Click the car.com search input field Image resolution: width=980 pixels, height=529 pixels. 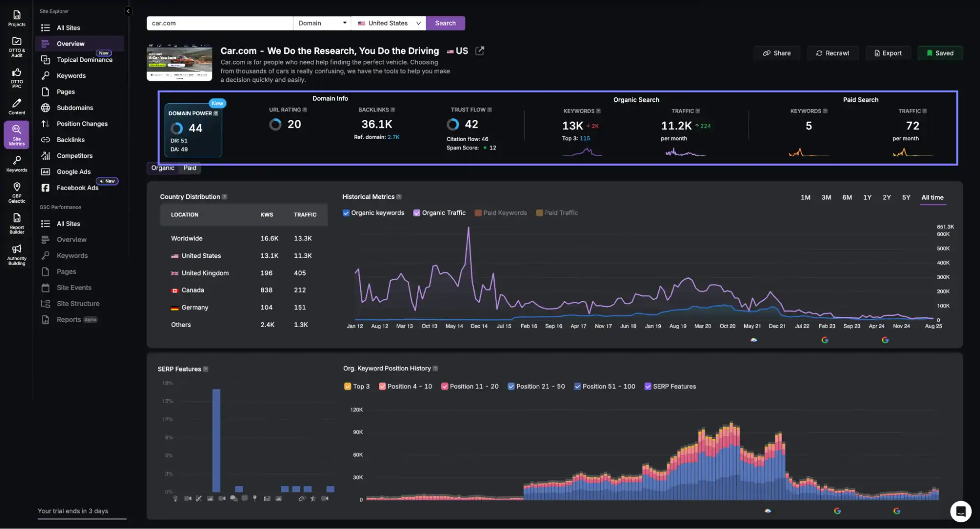point(220,23)
